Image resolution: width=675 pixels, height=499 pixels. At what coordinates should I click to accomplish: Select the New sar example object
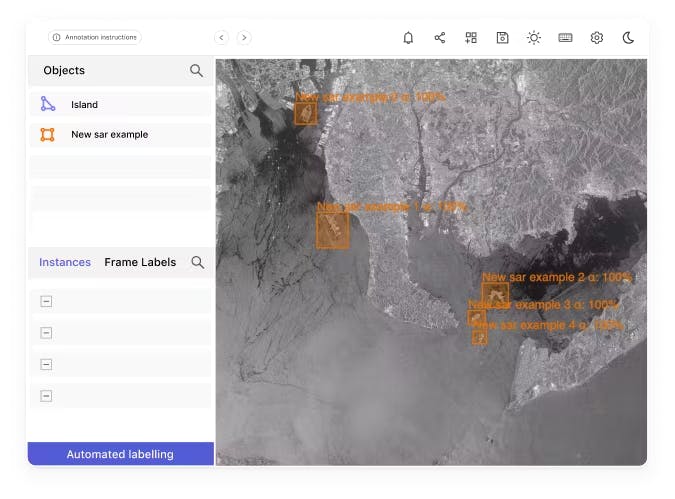[x=109, y=134]
